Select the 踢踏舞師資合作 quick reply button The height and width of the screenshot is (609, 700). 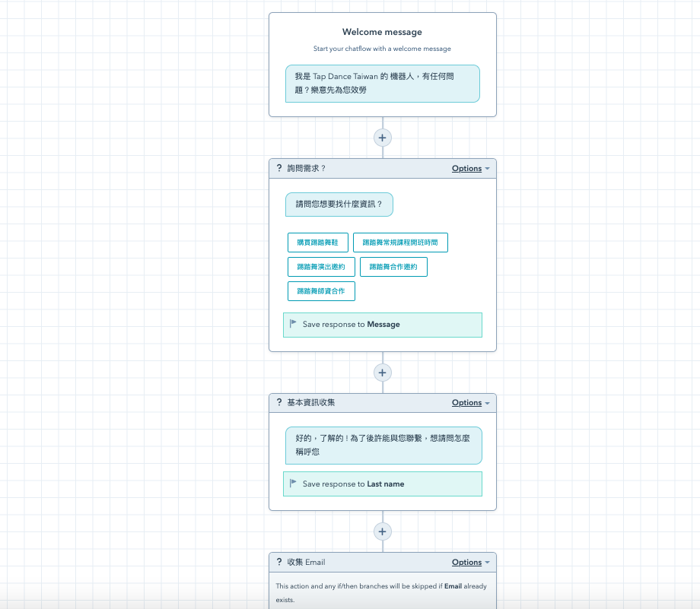tap(321, 291)
